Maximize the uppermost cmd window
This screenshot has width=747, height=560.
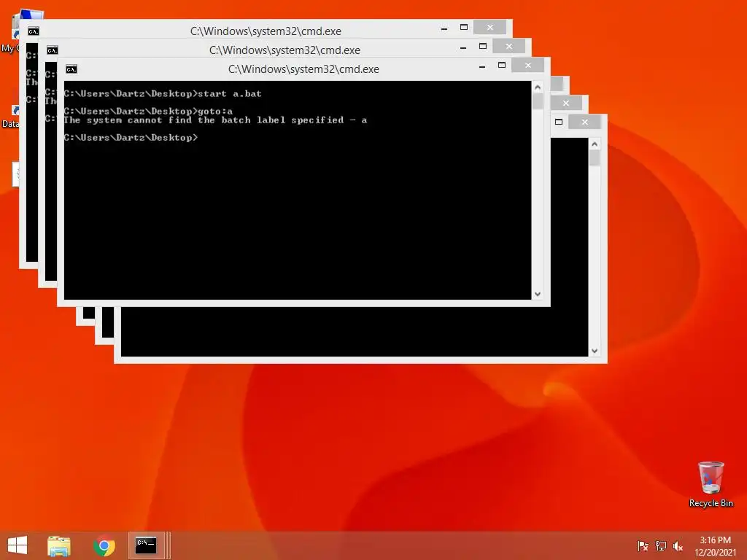coord(463,27)
